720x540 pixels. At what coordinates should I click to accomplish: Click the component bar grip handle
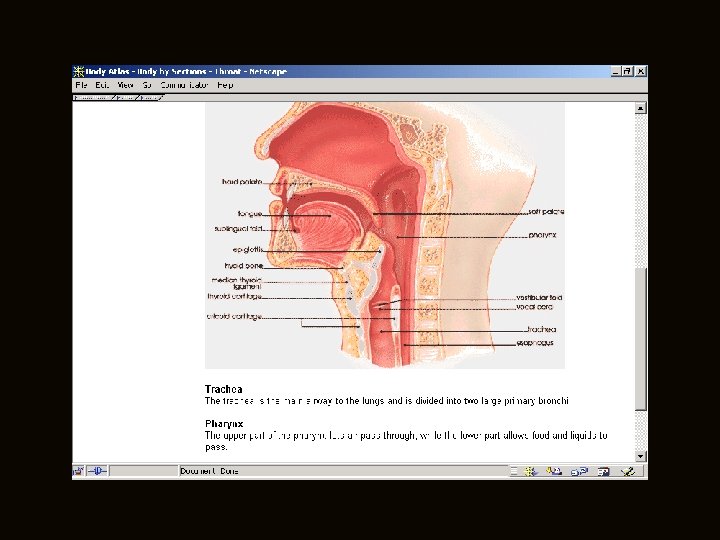tap(514, 472)
